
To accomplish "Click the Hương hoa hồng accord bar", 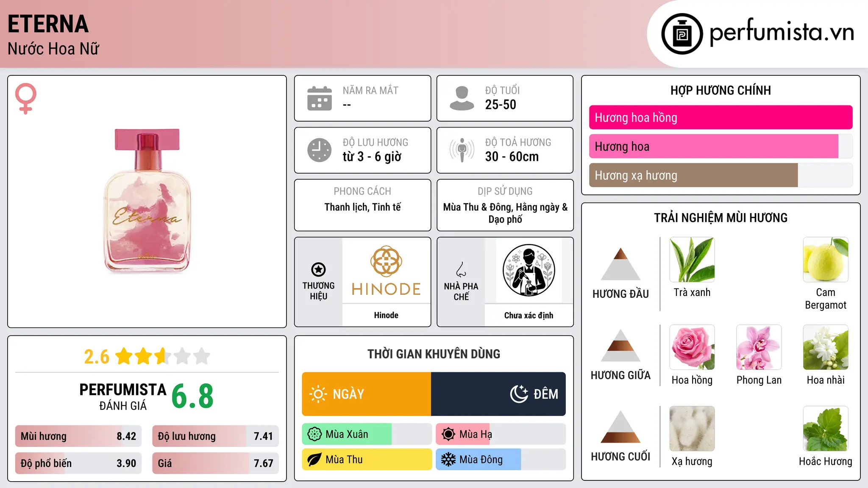I will (x=721, y=117).
